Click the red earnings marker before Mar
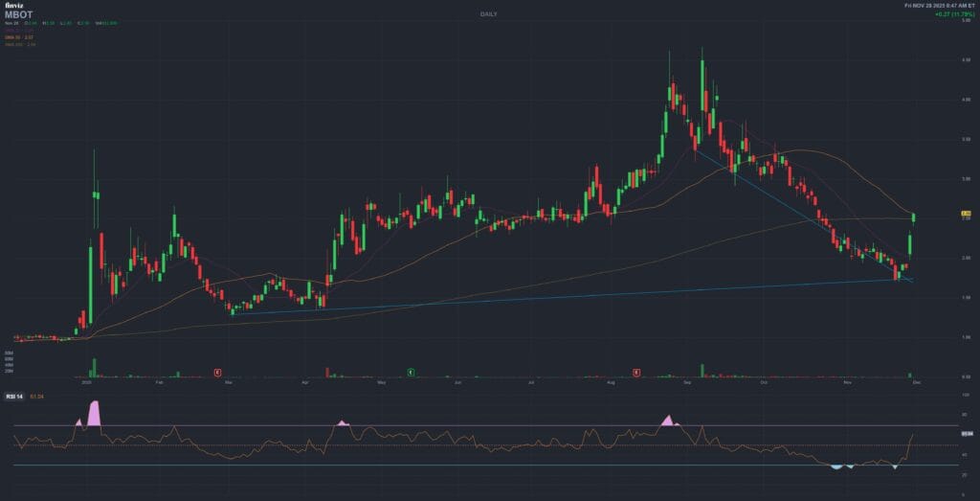Screen dimensions: 980x501 218,371
